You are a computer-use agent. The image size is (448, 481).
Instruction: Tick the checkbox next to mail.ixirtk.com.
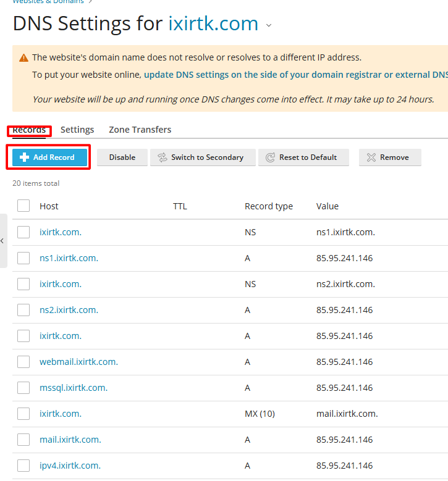(x=23, y=440)
